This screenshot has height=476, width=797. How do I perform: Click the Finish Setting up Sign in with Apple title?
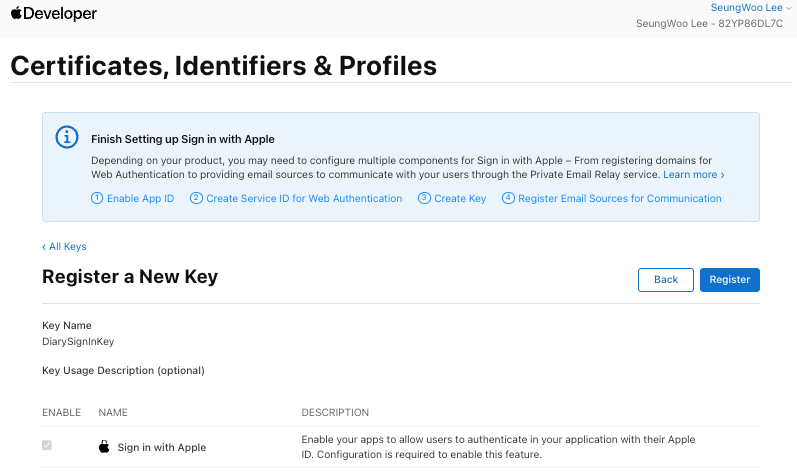(183, 139)
